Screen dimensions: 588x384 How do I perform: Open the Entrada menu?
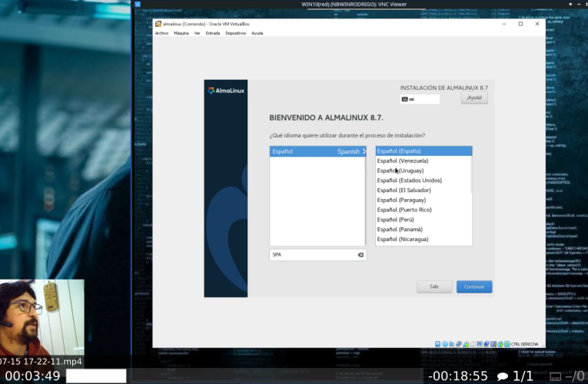[x=213, y=33]
